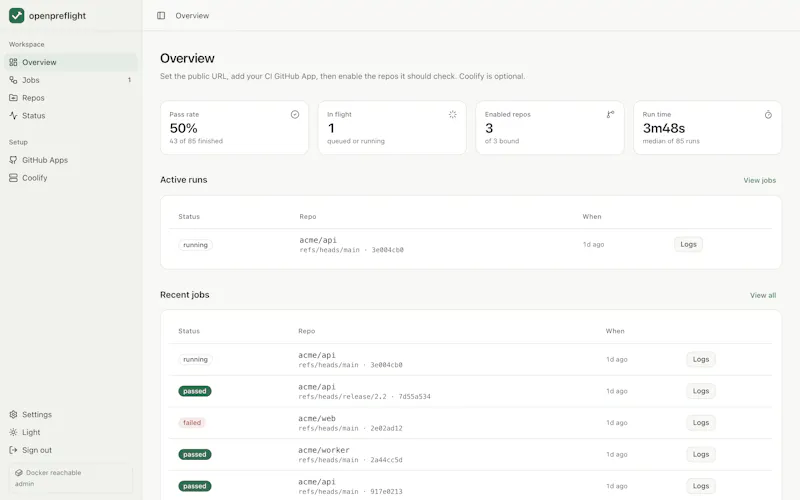
Task: Click the In flight spinner icon
Action: [x=453, y=115]
